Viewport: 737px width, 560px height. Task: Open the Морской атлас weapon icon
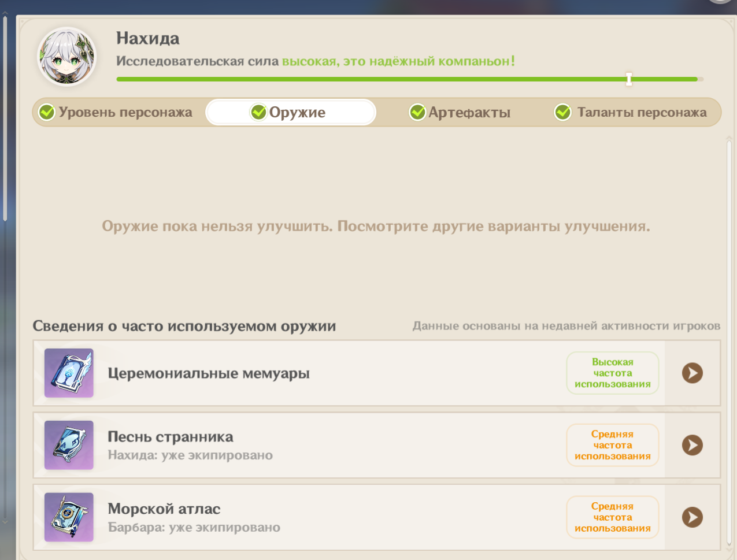tap(69, 517)
